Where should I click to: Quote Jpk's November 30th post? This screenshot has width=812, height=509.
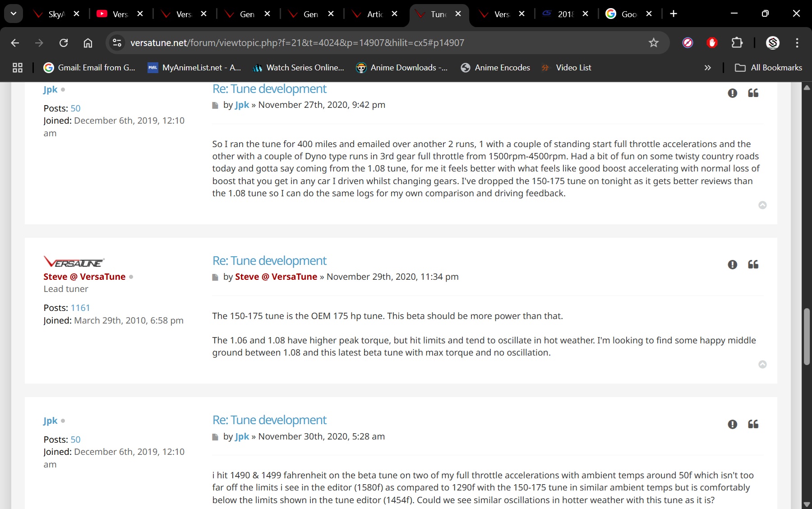pyautogui.click(x=753, y=424)
